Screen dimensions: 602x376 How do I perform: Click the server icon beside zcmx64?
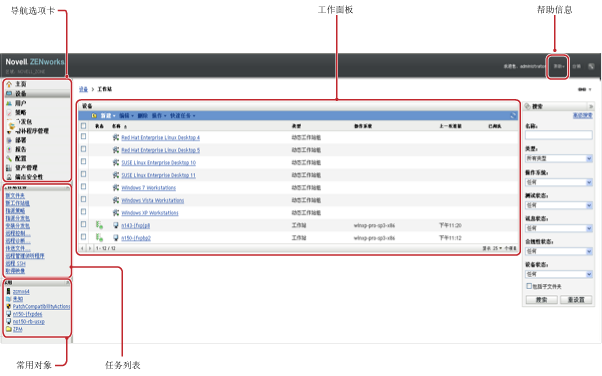(8, 291)
